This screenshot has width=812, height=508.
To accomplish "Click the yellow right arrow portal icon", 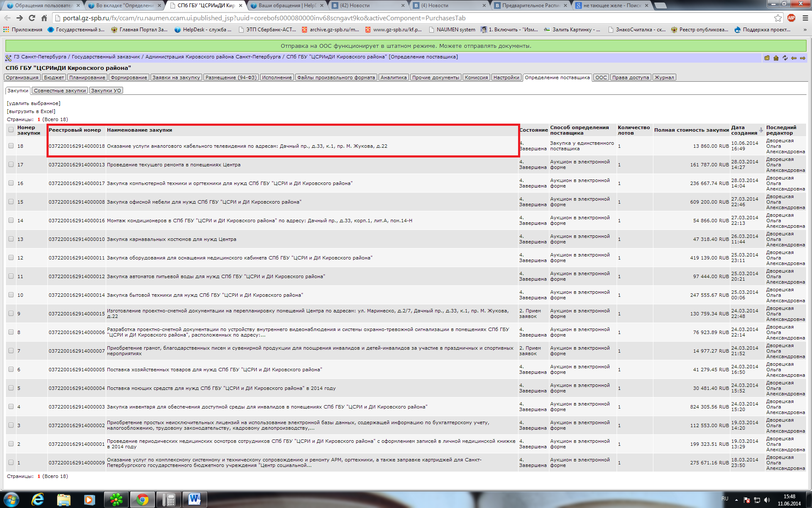I will point(802,58).
